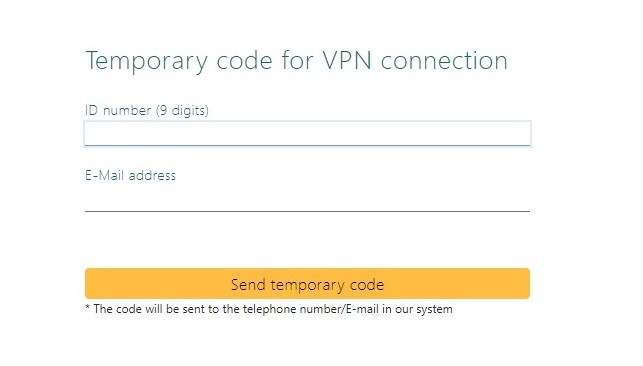643x366 pixels.
Task: Click the word code on orange button
Action: click(367, 284)
